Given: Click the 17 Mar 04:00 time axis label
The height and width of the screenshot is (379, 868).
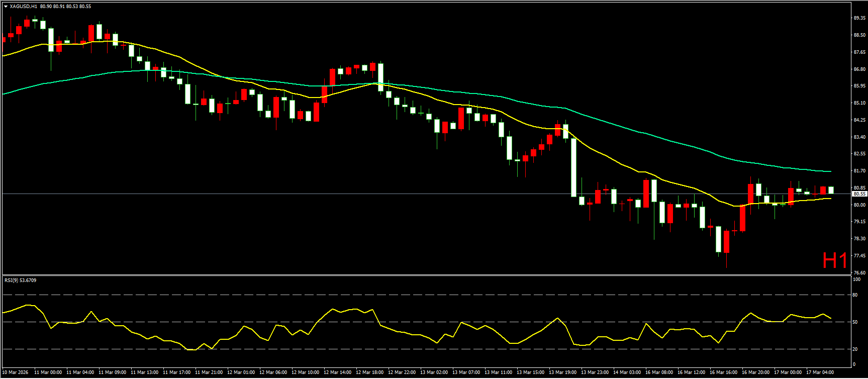Looking at the screenshot, I should click(820, 372).
